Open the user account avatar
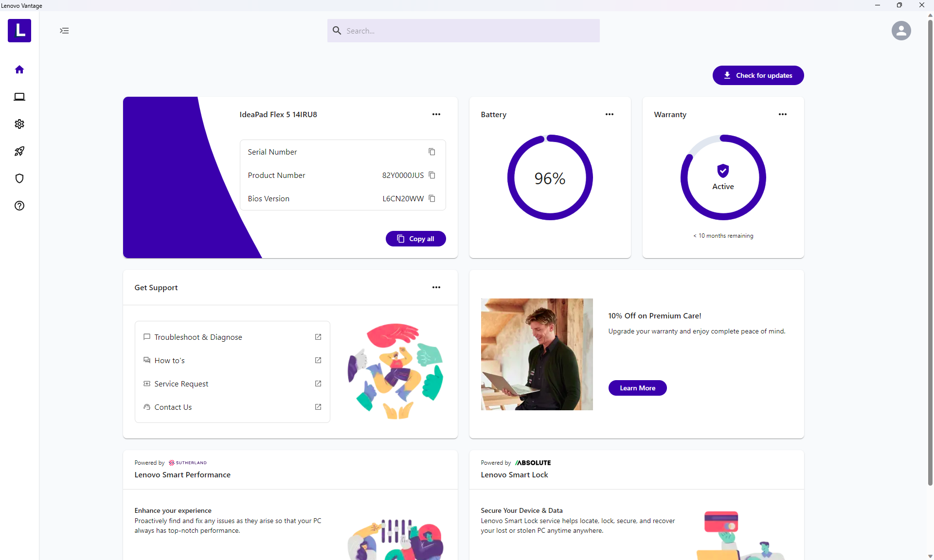This screenshot has height=560, width=934. 901,31
